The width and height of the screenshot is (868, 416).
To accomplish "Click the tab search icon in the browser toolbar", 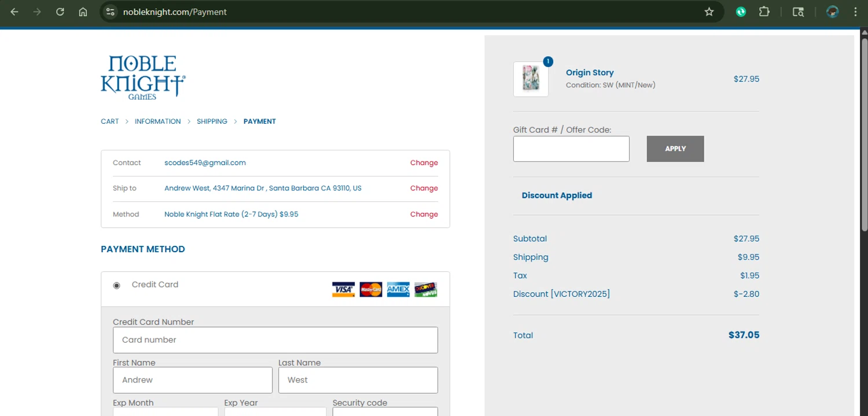I will click(798, 12).
